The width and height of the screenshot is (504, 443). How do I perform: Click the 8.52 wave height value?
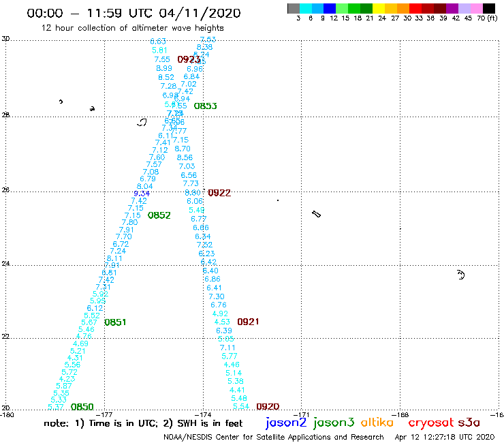click(x=166, y=77)
